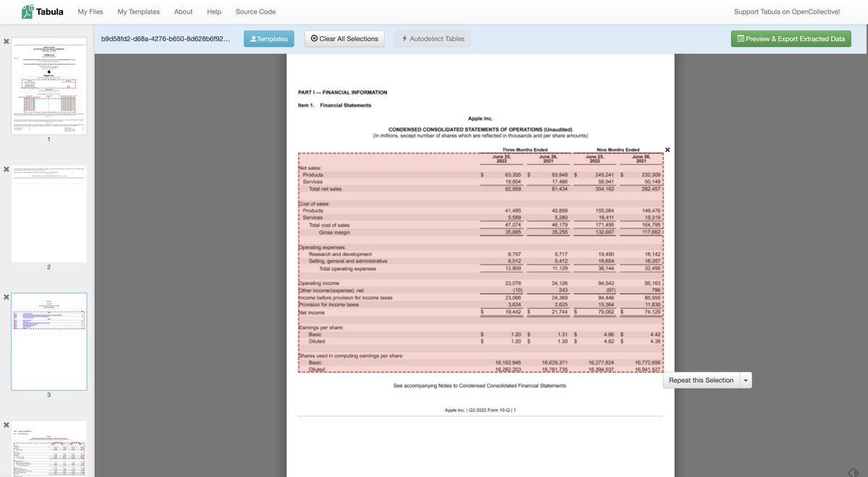Remove page 2 using its X icon
This screenshot has width=868, height=477.
pyautogui.click(x=6, y=170)
